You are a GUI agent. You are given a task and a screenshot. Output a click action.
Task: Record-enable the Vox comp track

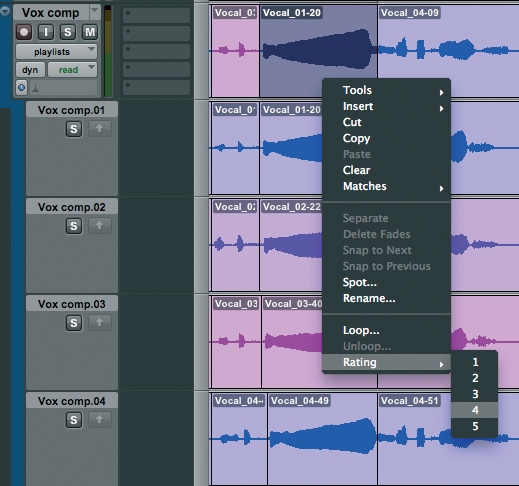click(x=24, y=32)
